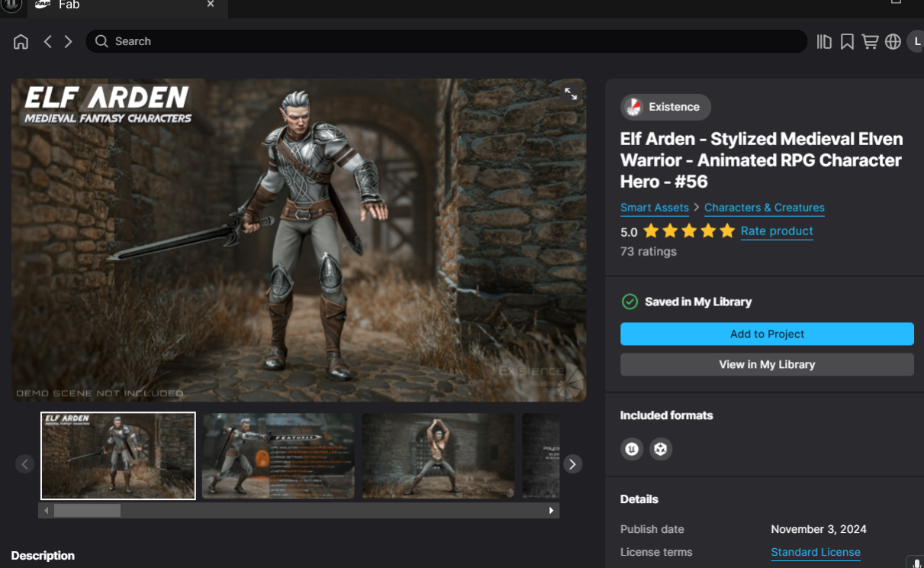Open the shopping cart icon

[870, 41]
